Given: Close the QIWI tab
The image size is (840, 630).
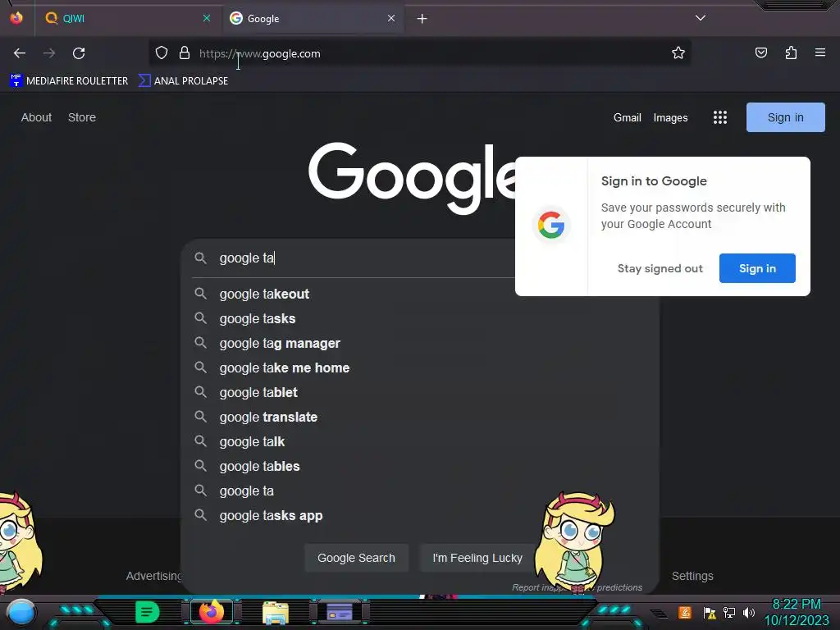Looking at the screenshot, I should point(206,18).
